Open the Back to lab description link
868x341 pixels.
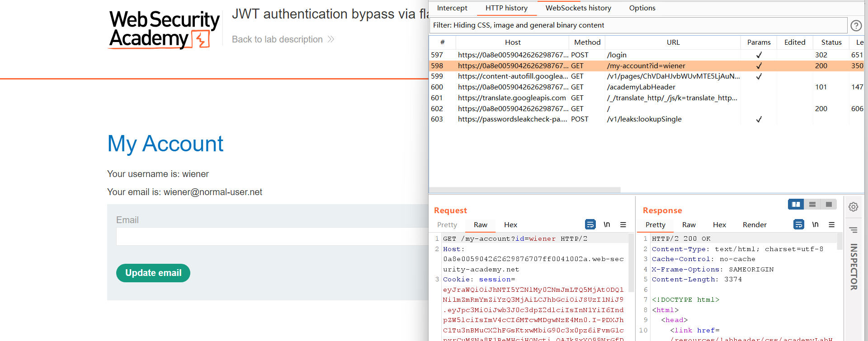coord(283,39)
